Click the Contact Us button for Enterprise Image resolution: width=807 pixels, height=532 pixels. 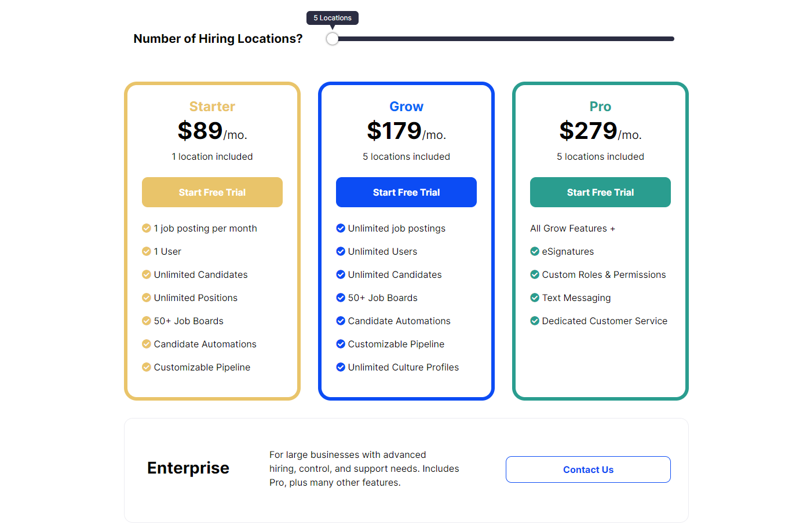pyautogui.click(x=588, y=469)
